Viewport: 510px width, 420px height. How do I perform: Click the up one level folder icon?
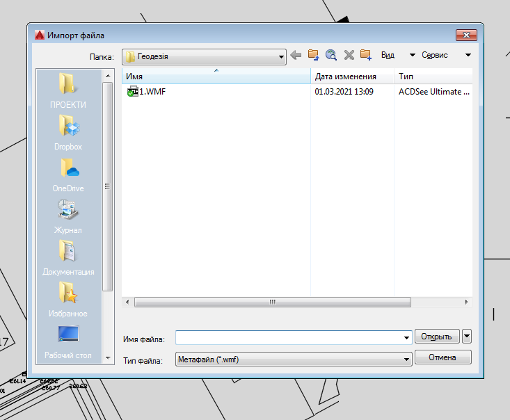coord(314,56)
